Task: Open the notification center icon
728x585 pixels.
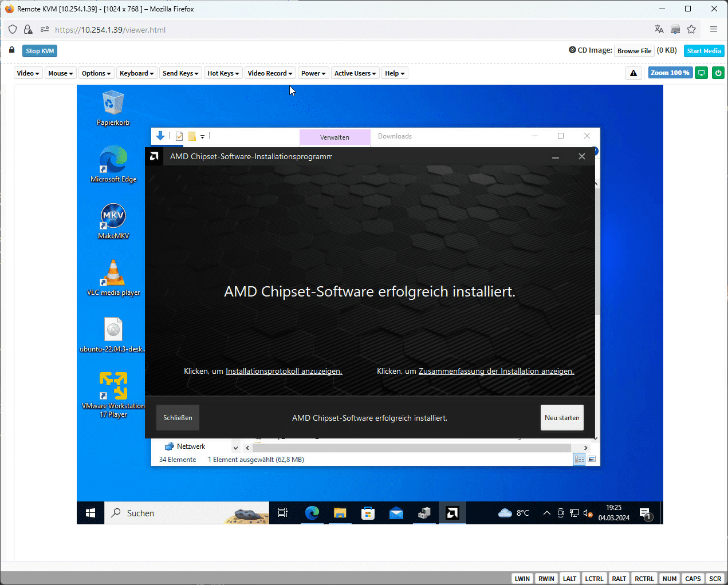Action: pyautogui.click(x=646, y=513)
